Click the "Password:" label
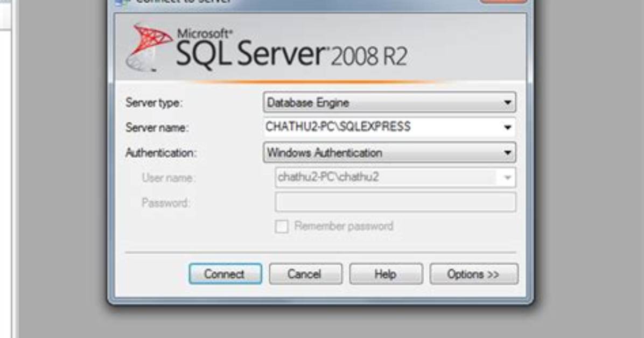The width and height of the screenshot is (644, 338). pyautogui.click(x=165, y=203)
